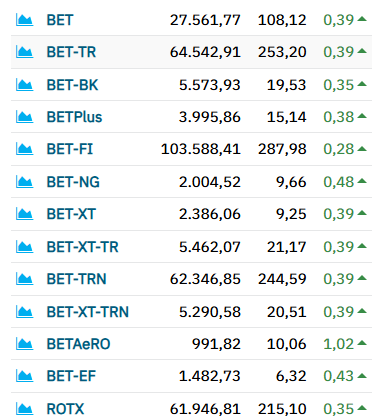
Task: Select the BET-FI value 103.588,41
Action: coord(201,149)
